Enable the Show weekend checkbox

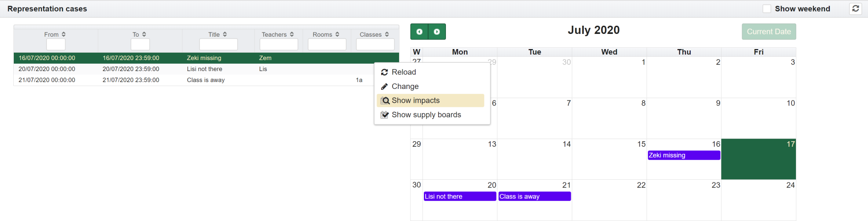coord(767,9)
